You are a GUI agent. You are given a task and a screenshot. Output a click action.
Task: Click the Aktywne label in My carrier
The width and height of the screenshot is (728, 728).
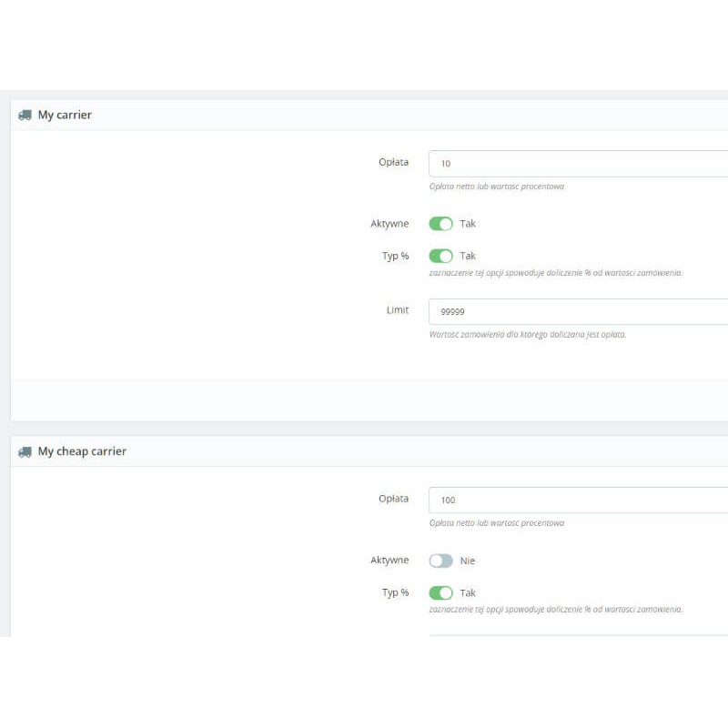point(389,223)
